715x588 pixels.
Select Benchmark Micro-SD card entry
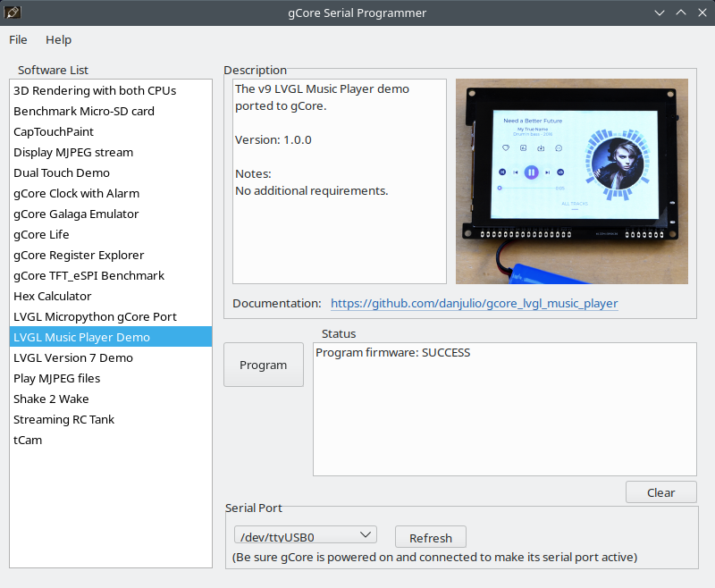pyautogui.click(x=84, y=111)
